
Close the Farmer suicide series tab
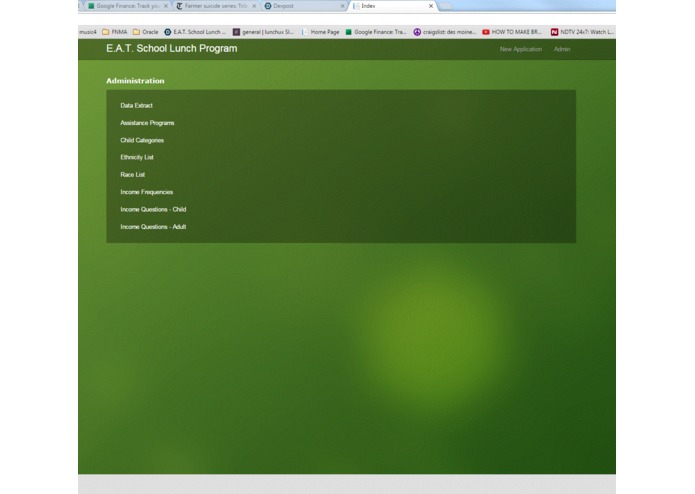254,6
